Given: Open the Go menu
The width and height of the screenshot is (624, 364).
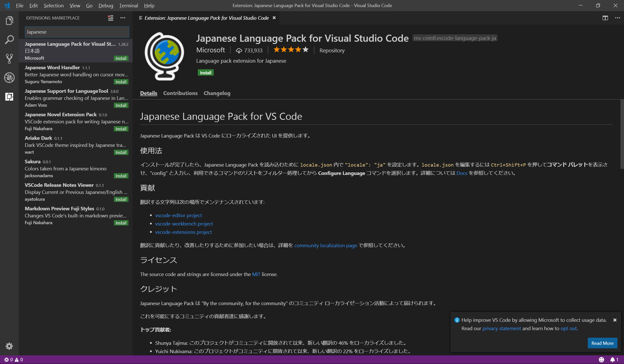Looking at the screenshot, I should click(x=89, y=5).
